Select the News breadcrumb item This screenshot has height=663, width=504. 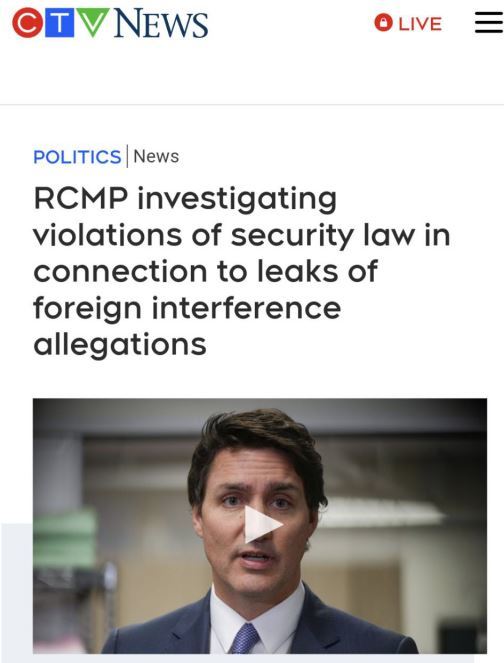156,156
